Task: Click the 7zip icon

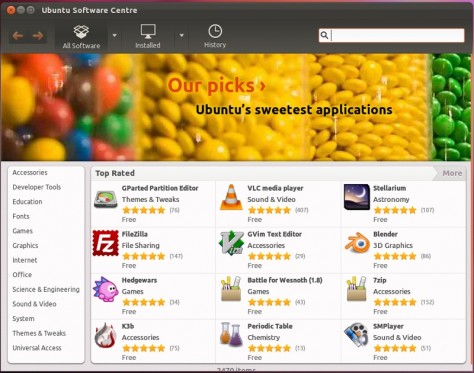Action: coord(357,289)
